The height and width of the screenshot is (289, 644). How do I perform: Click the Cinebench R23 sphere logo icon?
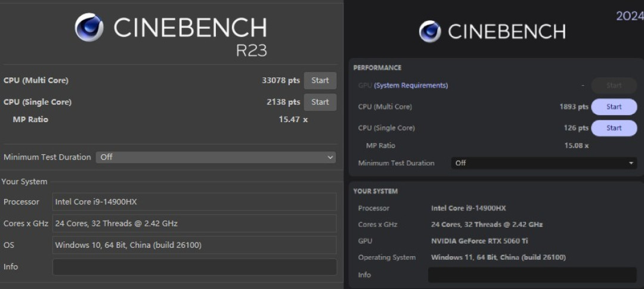(89, 27)
